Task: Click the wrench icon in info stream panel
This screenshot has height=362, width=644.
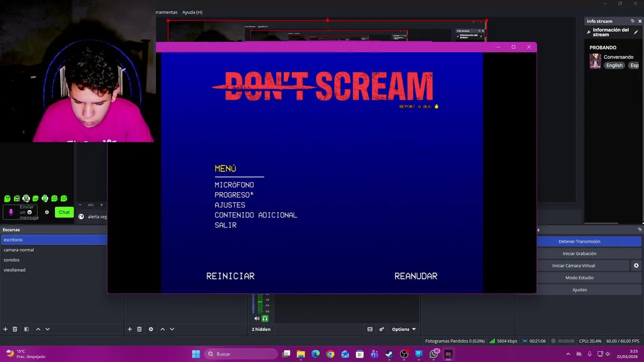Action: [589, 32]
